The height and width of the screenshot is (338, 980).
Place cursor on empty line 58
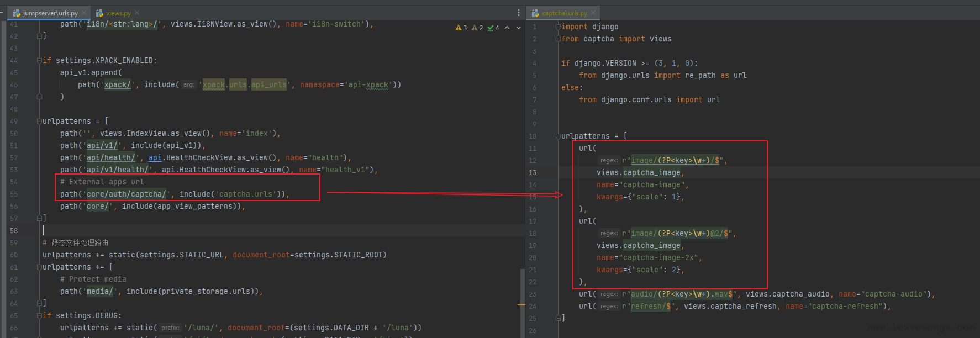166,230
